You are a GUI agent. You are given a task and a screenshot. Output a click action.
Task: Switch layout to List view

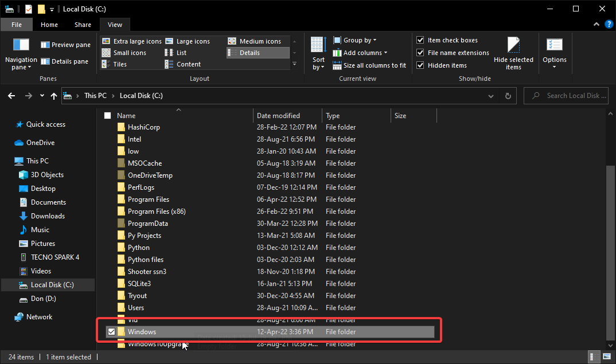click(x=176, y=53)
